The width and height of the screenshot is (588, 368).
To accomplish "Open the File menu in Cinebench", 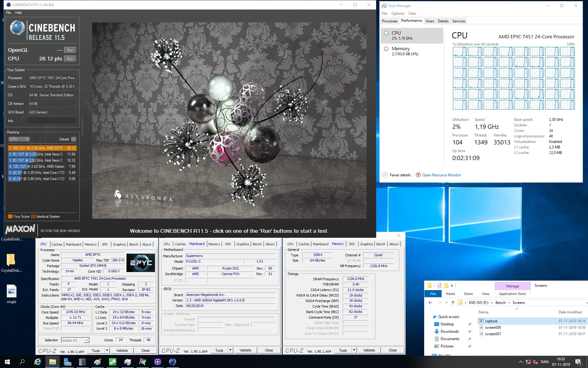I will click(x=9, y=13).
